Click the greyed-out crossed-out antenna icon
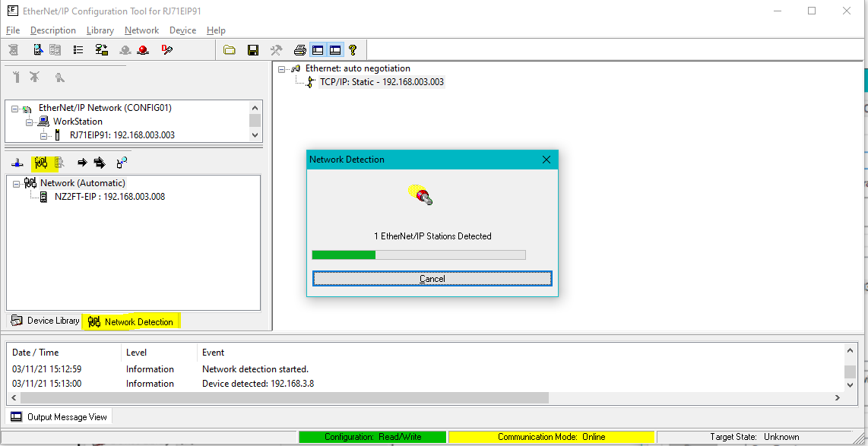 tap(34, 77)
